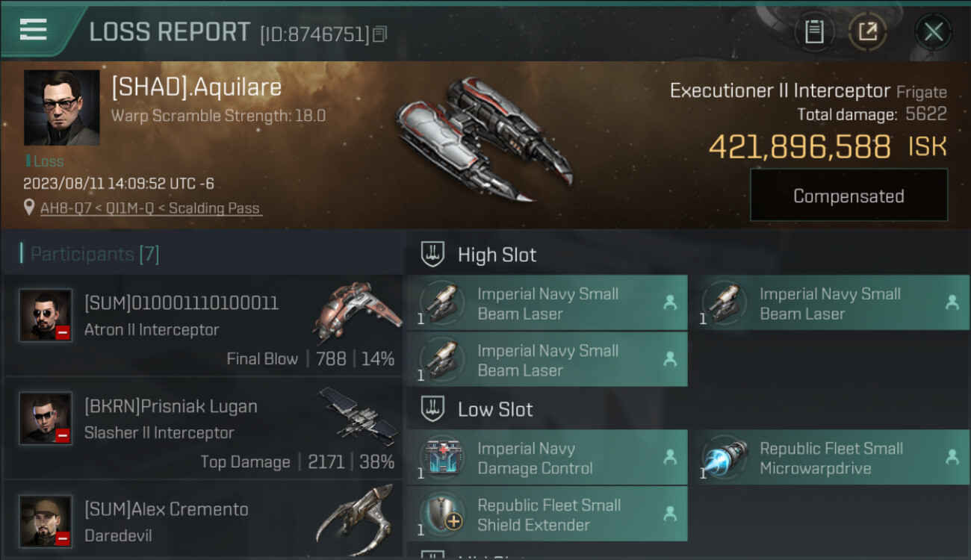Screen dimensions: 971x560
Task: Open participant 010001110100011 portrait
Action: [46, 315]
